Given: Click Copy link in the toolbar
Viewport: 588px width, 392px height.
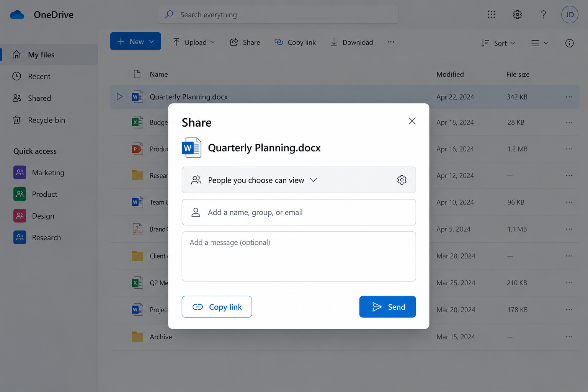Looking at the screenshot, I should pyautogui.click(x=295, y=42).
